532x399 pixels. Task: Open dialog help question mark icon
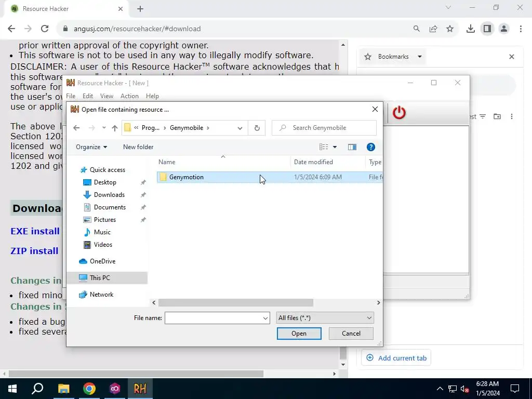370,147
